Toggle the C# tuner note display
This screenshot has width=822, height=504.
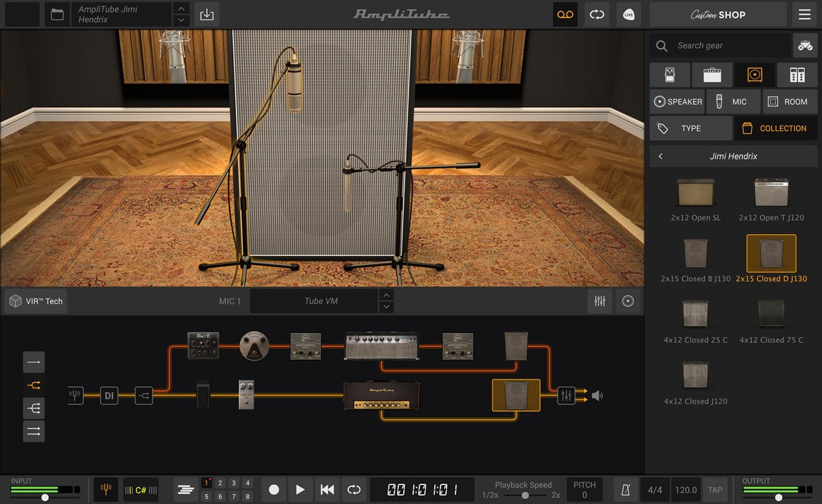pyautogui.click(x=141, y=490)
